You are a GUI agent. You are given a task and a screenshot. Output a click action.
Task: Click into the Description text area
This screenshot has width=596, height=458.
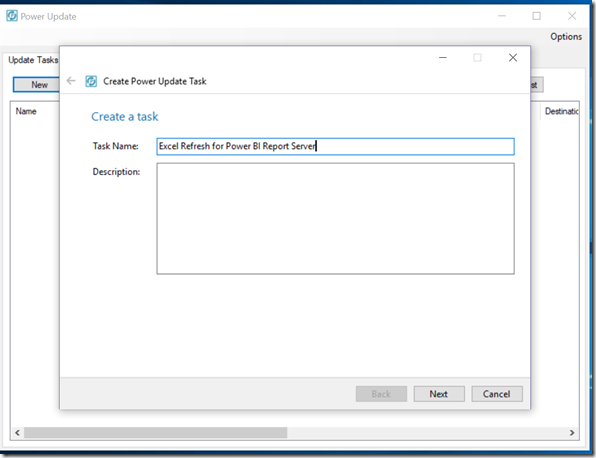[x=335, y=219]
